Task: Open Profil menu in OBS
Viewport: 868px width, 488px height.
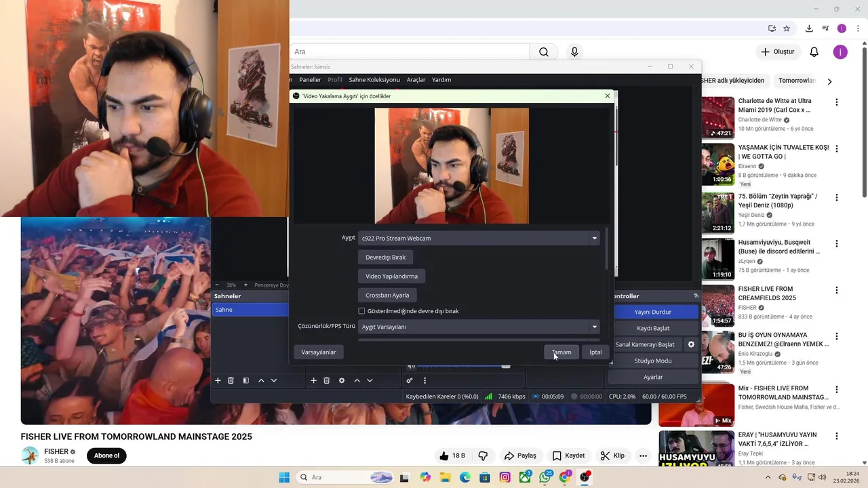Action: coord(335,79)
